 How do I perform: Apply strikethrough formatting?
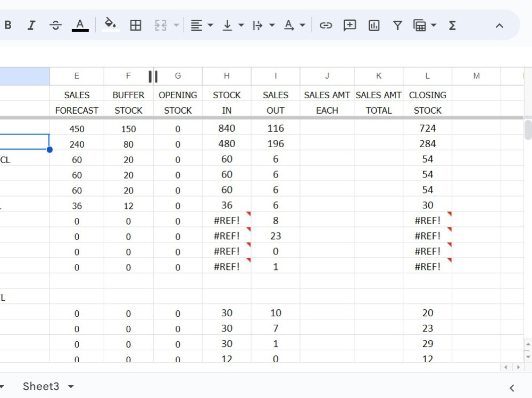tap(55, 26)
